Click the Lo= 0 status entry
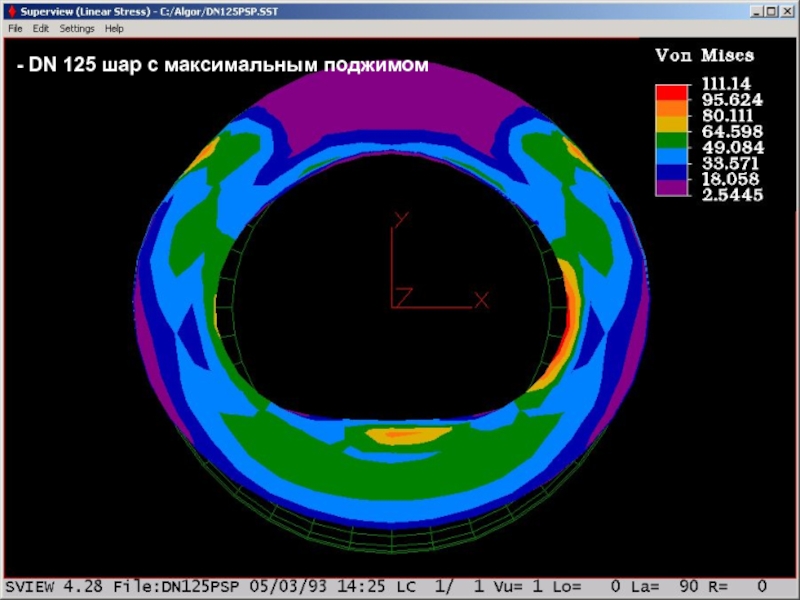Screen dimensions: 800x600 click(x=587, y=587)
